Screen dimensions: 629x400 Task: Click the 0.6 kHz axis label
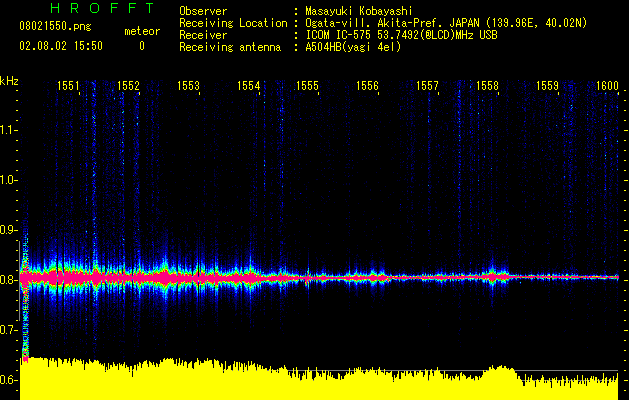click(x=8, y=380)
